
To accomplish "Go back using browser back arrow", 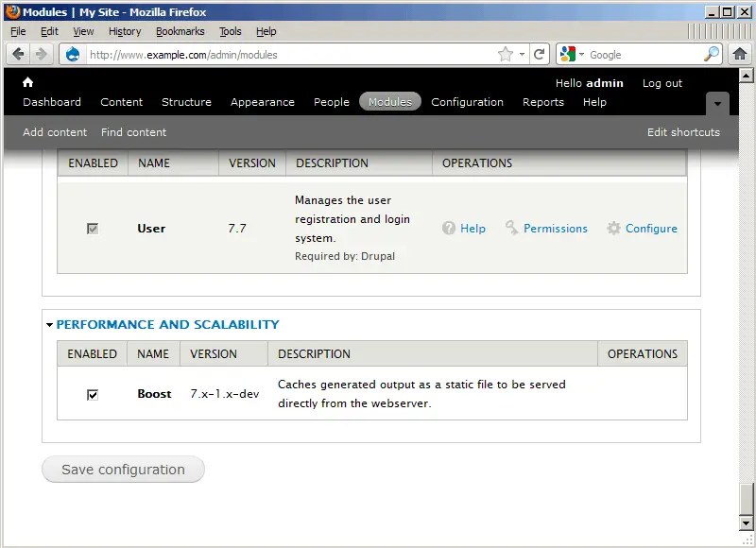I will pyautogui.click(x=19, y=54).
